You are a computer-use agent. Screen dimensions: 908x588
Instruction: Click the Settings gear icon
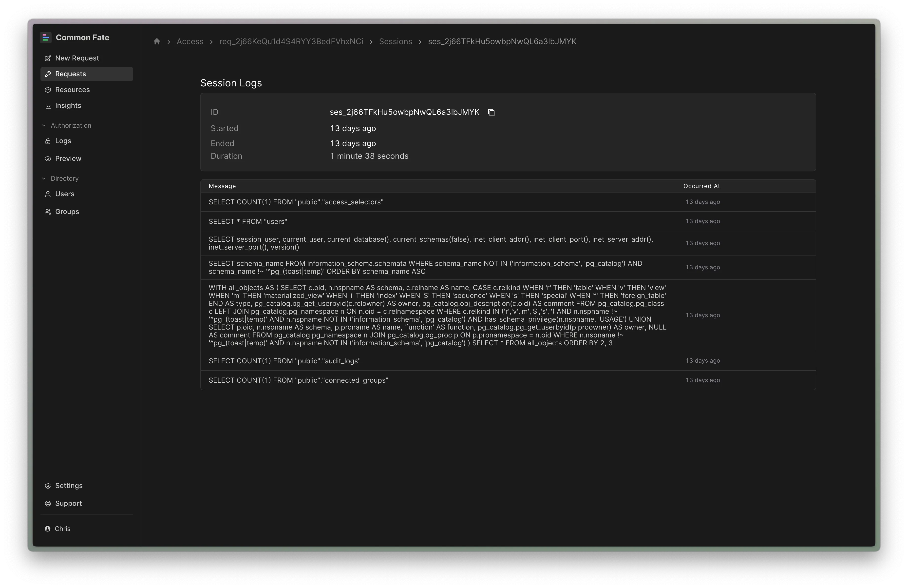pyautogui.click(x=48, y=486)
